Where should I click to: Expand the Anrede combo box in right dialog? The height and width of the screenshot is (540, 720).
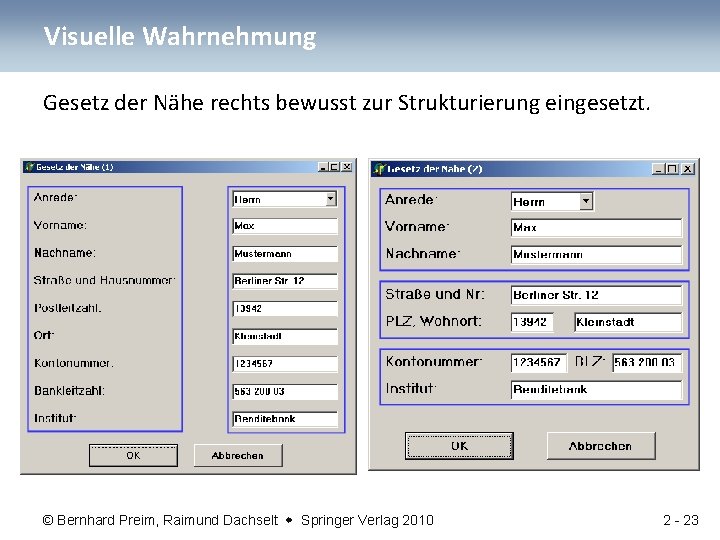coord(585,201)
